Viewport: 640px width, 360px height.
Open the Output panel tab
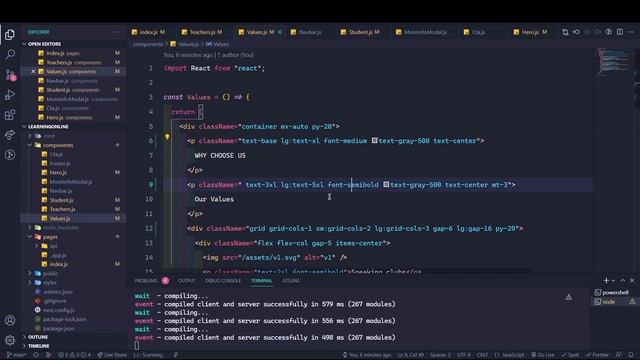(x=187, y=281)
